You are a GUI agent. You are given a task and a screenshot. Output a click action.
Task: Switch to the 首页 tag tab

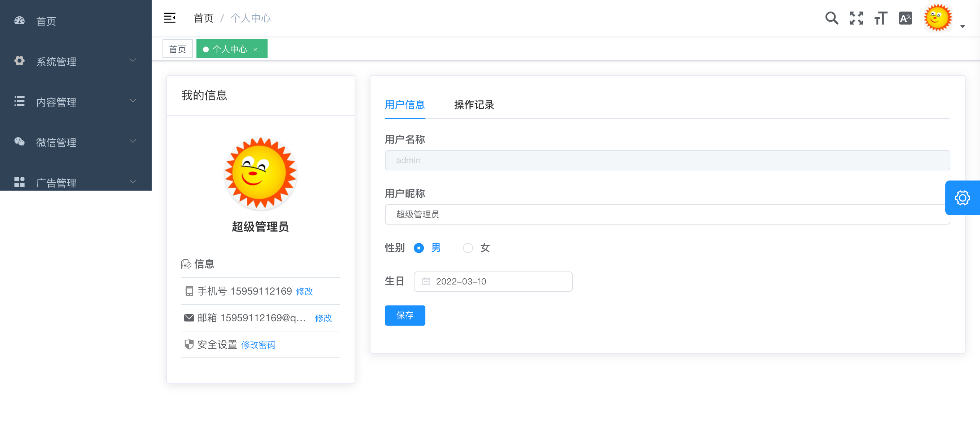[177, 49]
